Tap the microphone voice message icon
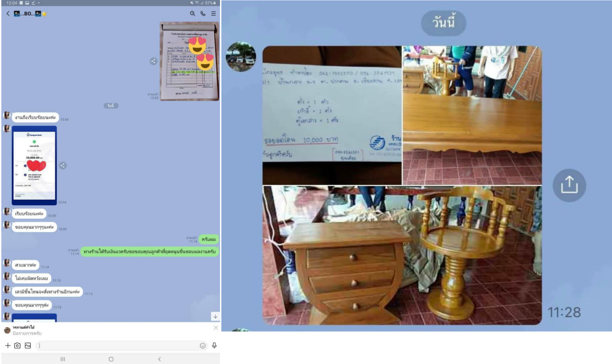 pyautogui.click(x=214, y=345)
